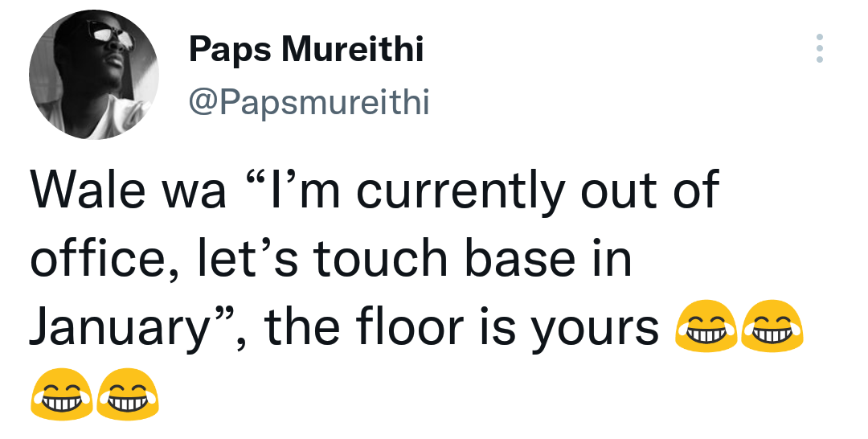Open Paps Mureithi's profile picture
Viewport: 868px width, 439px height.
pyautogui.click(x=94, y=75)
